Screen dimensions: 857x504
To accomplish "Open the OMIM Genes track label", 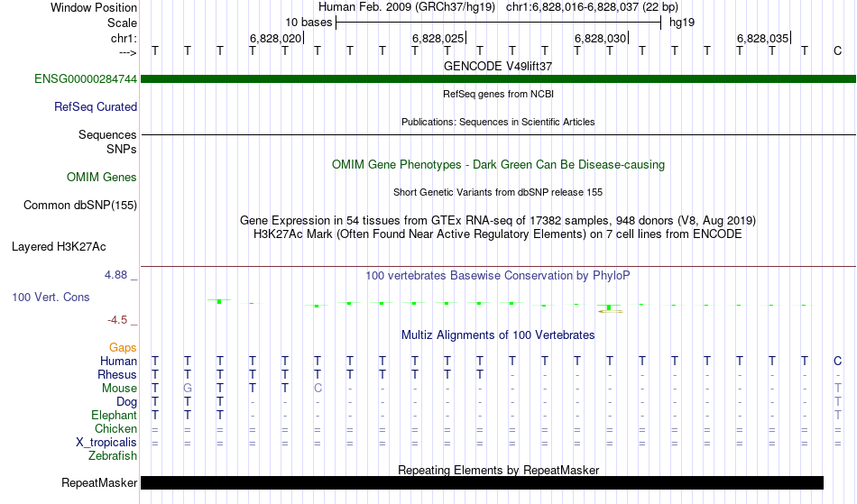I will pyautogui.click(x=102, y=178).
